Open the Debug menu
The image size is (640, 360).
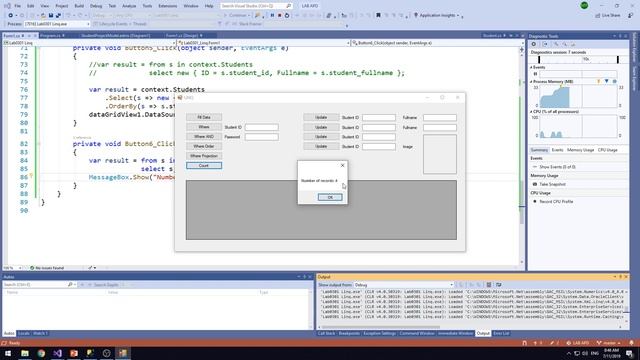[x=96, y=6]
